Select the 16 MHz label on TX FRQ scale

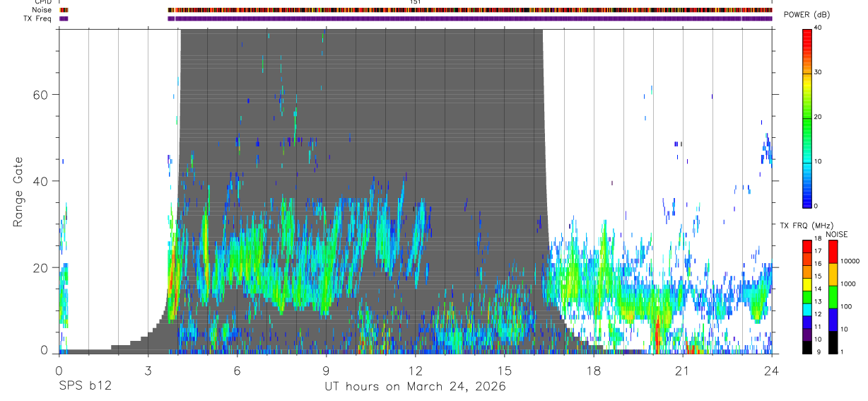pyautogui.click(x=817, y=263)
